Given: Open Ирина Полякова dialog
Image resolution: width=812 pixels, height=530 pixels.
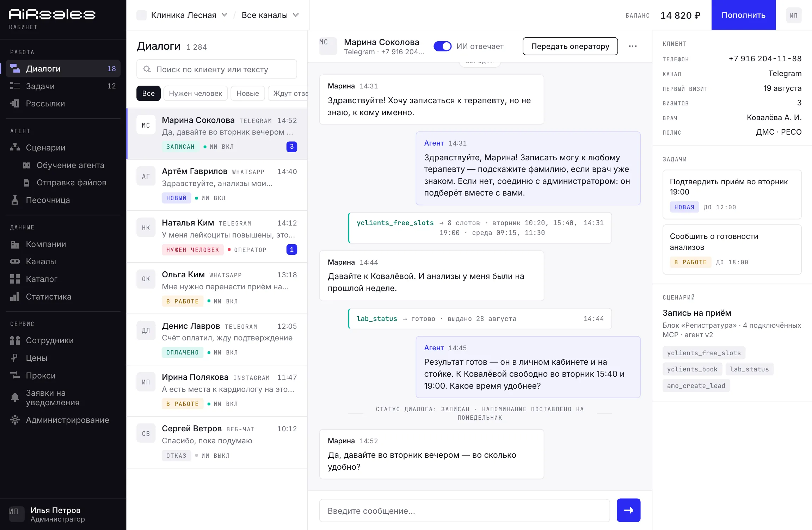Looking at the screenshot, I should [x=217, y=391].
